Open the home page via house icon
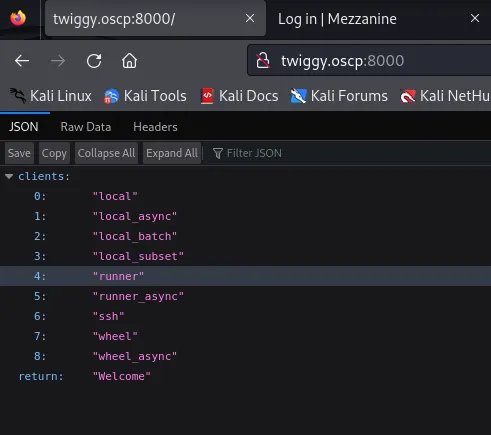Viewport: 491px width, 435px height. tap(129, 61)
